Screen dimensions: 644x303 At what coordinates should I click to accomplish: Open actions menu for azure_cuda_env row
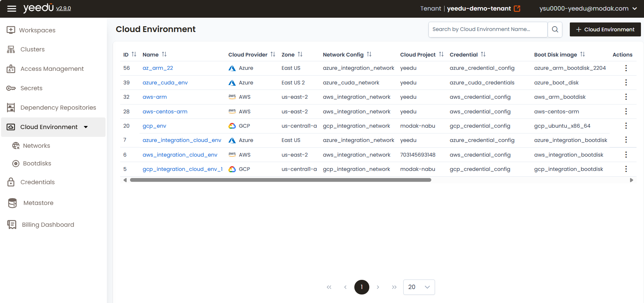coord(626,82)
